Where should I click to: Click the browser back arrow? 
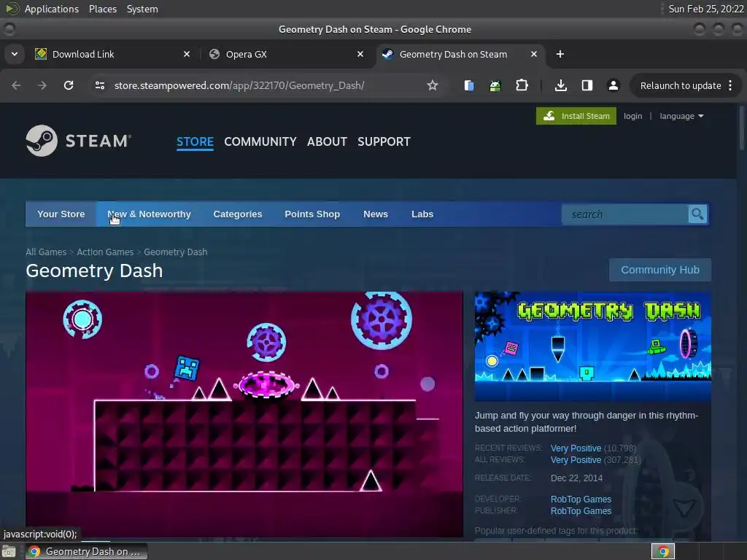click(16, 85)
